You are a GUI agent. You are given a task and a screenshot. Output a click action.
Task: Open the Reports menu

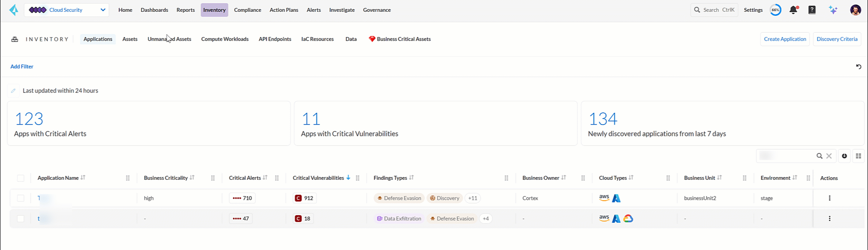[185, 10]
